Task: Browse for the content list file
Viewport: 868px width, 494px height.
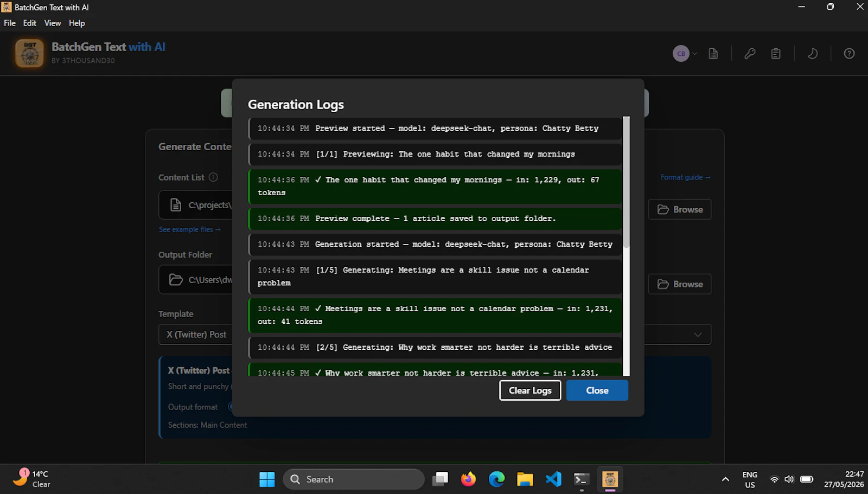Action: [680, 209]
